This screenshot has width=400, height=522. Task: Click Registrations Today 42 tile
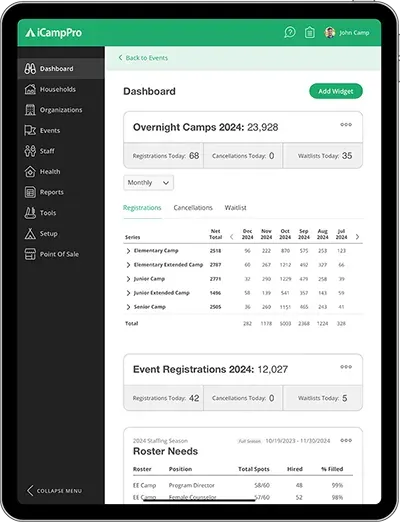coord(163,398)
